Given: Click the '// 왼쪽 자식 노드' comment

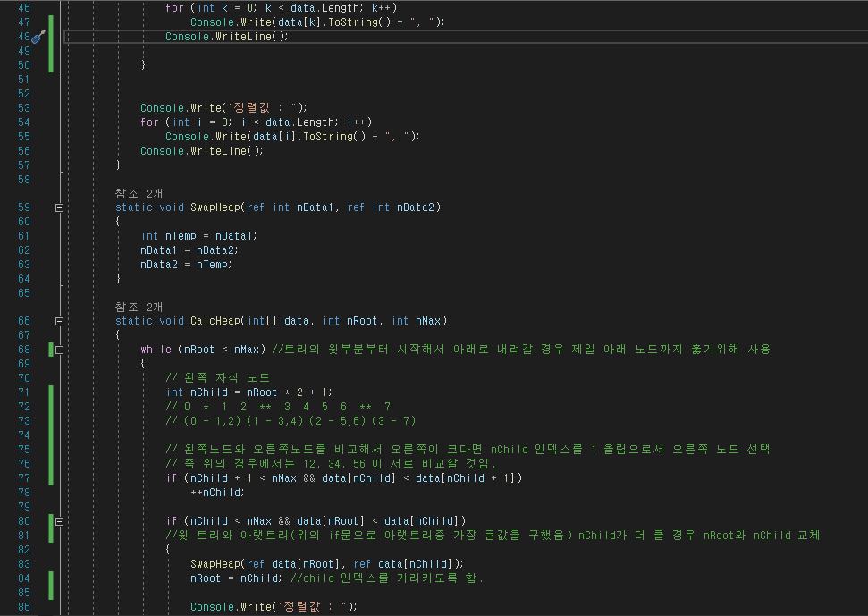Looking at the screenshot, I should tap(217, 378).
